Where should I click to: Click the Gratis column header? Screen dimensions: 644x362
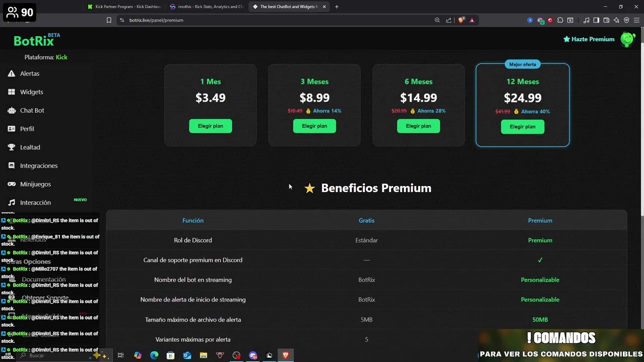(366, 221)
